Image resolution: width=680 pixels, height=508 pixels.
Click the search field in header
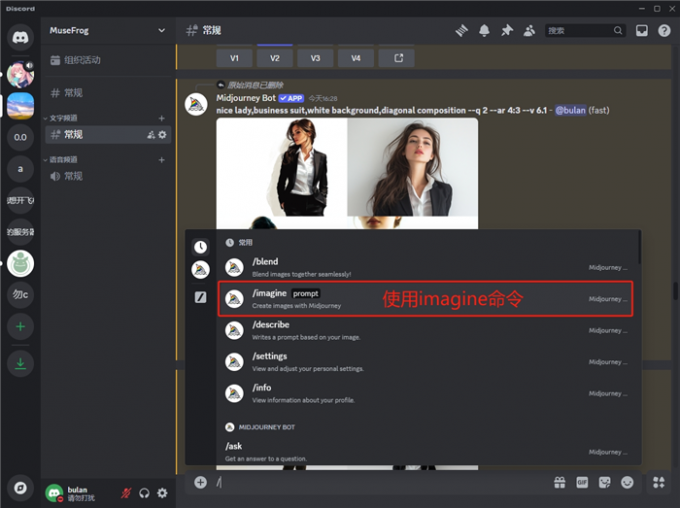585,30
